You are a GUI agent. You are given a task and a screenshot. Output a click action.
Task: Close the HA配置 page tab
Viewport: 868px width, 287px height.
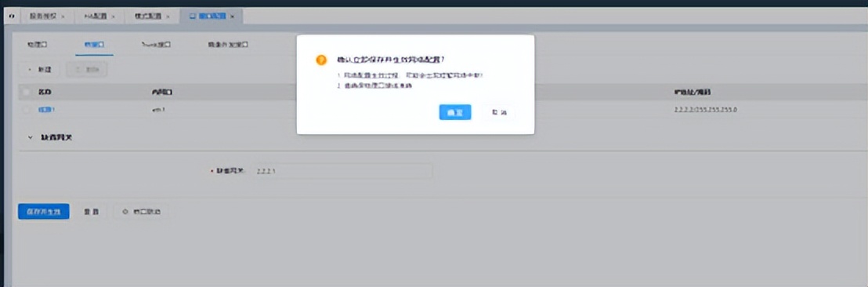[x=113, y=16]
